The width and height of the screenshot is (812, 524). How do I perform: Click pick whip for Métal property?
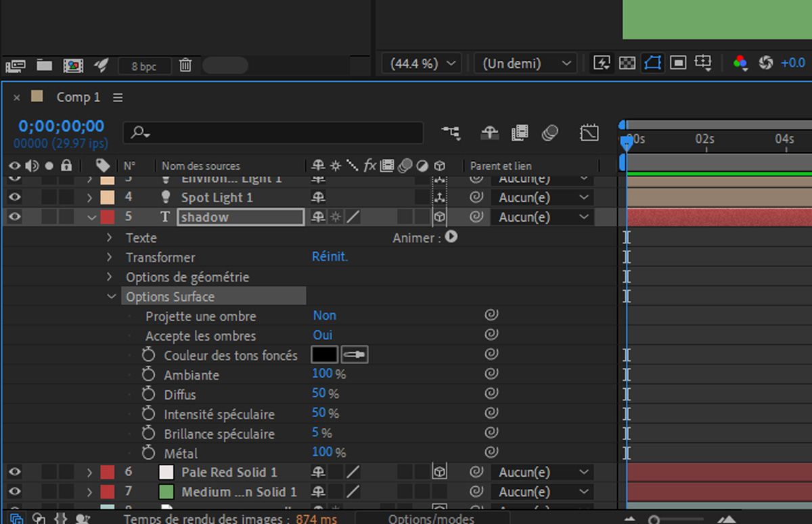point(491,452)
